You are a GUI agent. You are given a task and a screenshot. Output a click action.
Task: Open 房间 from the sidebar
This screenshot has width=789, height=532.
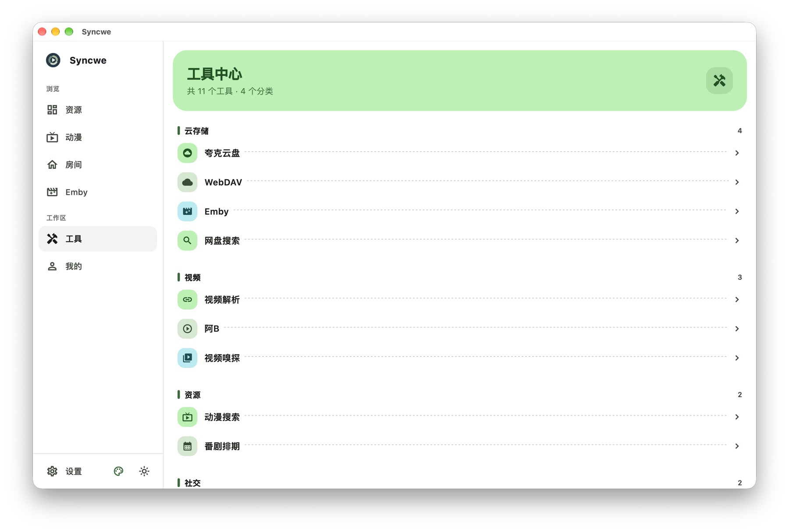coord(97,165)
